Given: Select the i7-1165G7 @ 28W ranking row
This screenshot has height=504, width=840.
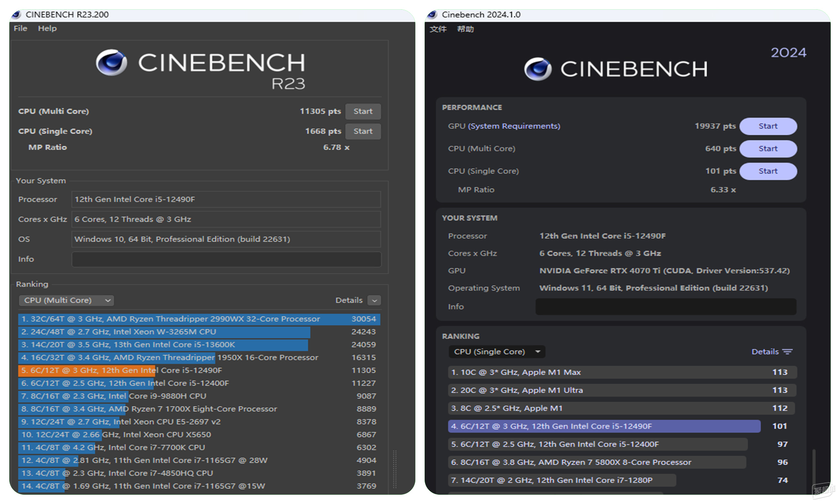Looking at the screenshot, I should point(199,460).
